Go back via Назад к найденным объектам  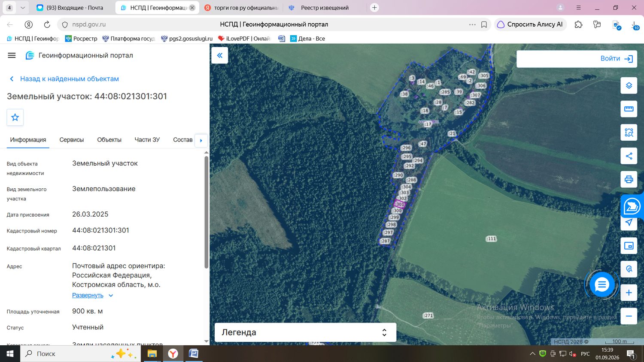coord(64,79)
